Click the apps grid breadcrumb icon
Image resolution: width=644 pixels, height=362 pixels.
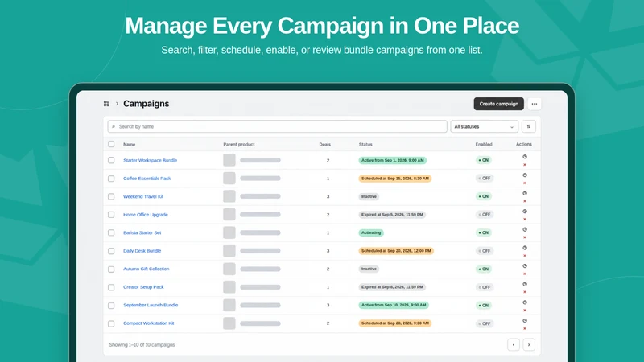coord(106,104)
